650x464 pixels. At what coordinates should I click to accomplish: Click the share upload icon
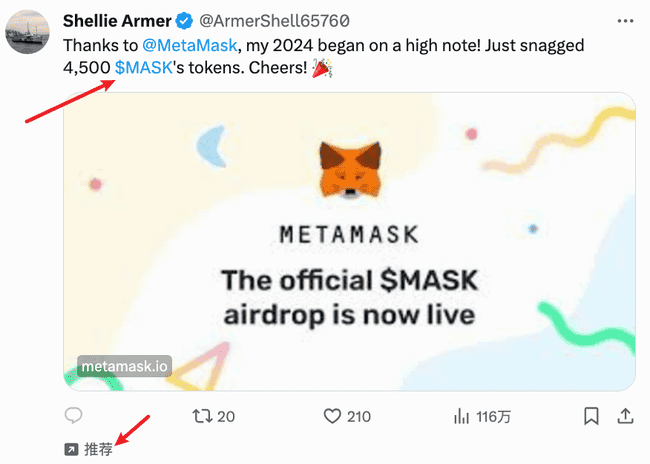(625, 415)
